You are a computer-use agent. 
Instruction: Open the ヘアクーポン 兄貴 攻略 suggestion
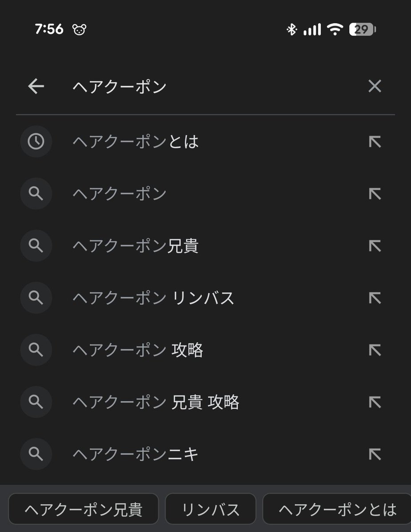[205, 402]
